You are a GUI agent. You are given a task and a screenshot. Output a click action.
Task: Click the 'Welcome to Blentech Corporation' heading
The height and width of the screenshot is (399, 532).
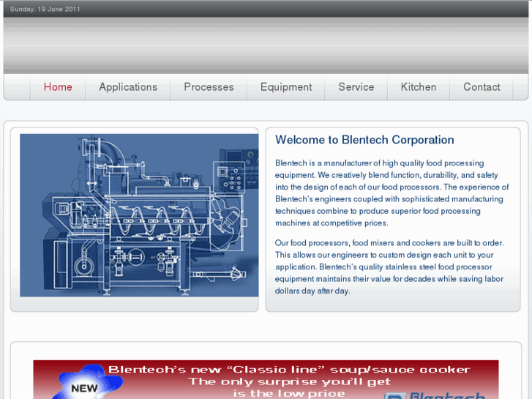(364, 140)
